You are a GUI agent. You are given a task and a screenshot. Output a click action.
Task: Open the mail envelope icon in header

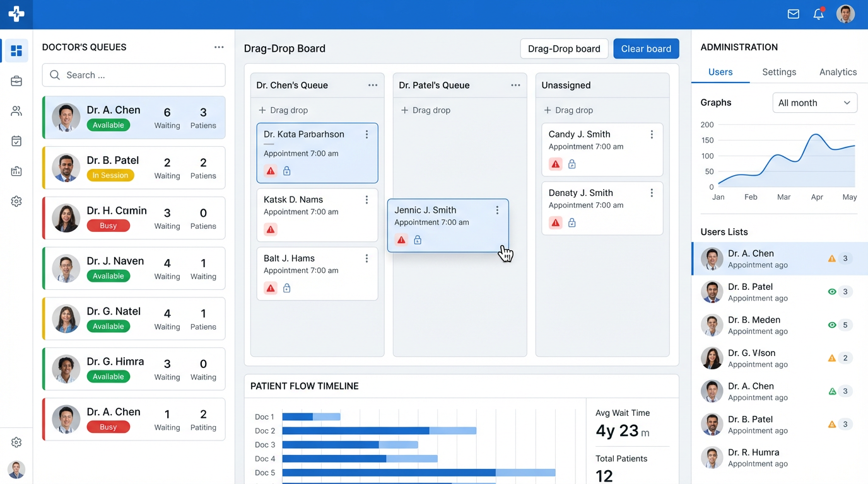tap(793, 14)
